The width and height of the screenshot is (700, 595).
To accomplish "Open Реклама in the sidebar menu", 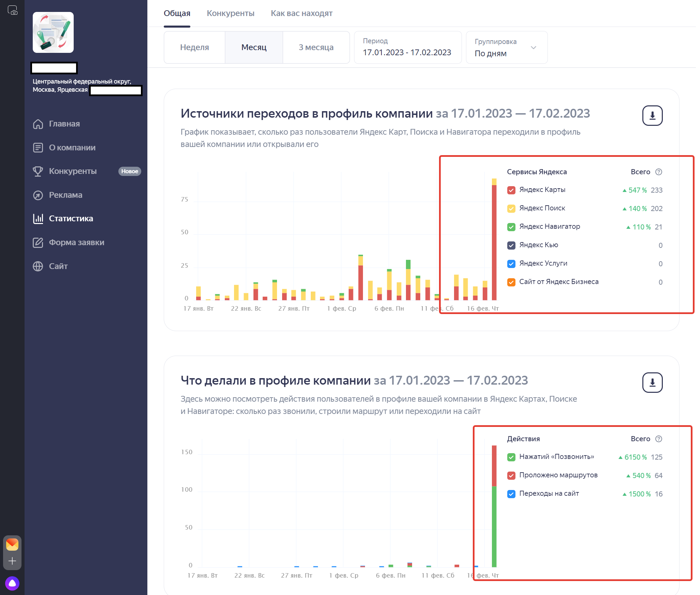I will point(65,195).
